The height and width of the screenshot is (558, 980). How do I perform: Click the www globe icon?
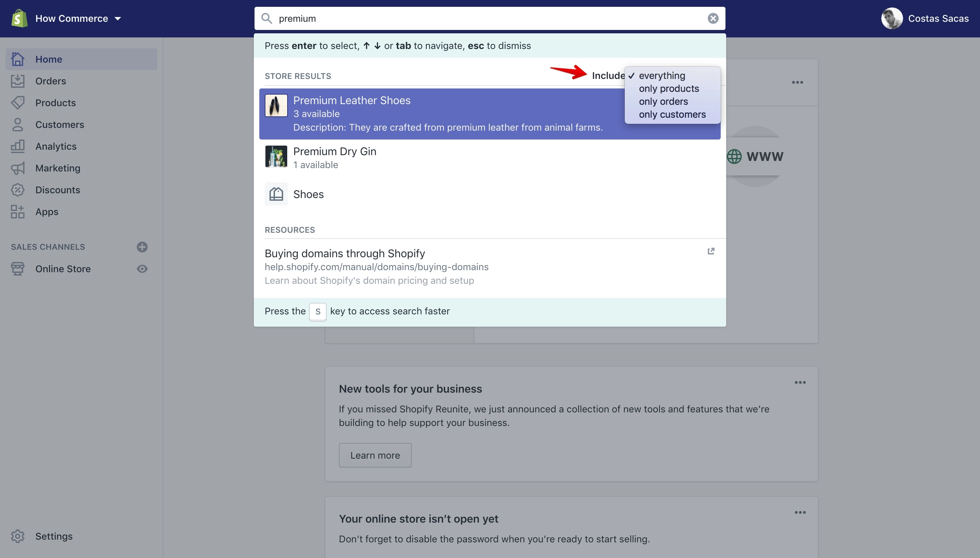click(x=734, y=157)
